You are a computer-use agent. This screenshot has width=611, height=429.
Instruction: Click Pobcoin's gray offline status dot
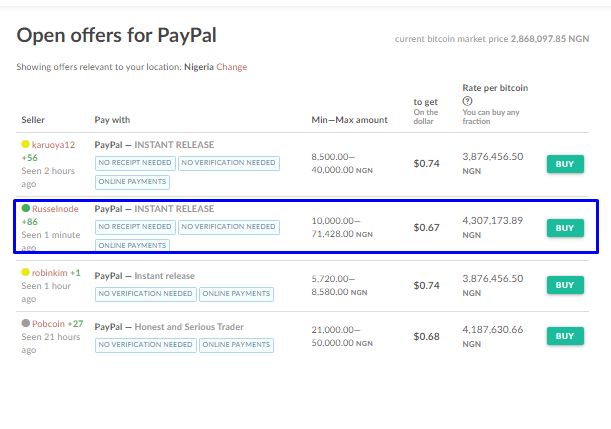coord(26,323)
